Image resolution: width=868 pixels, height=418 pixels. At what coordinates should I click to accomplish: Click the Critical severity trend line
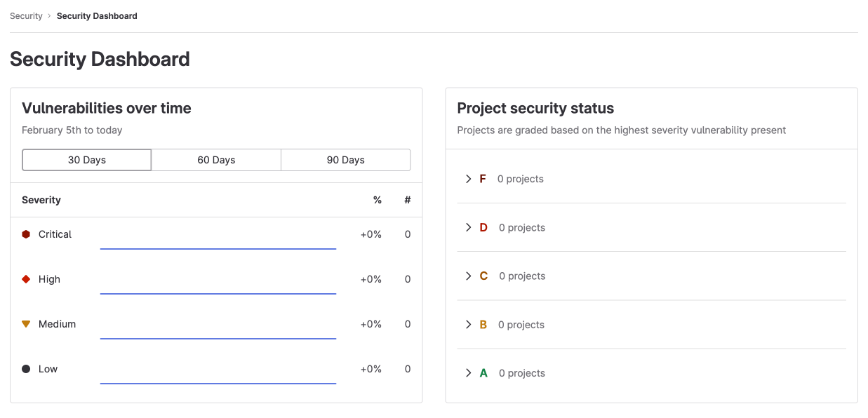point(218,247)
